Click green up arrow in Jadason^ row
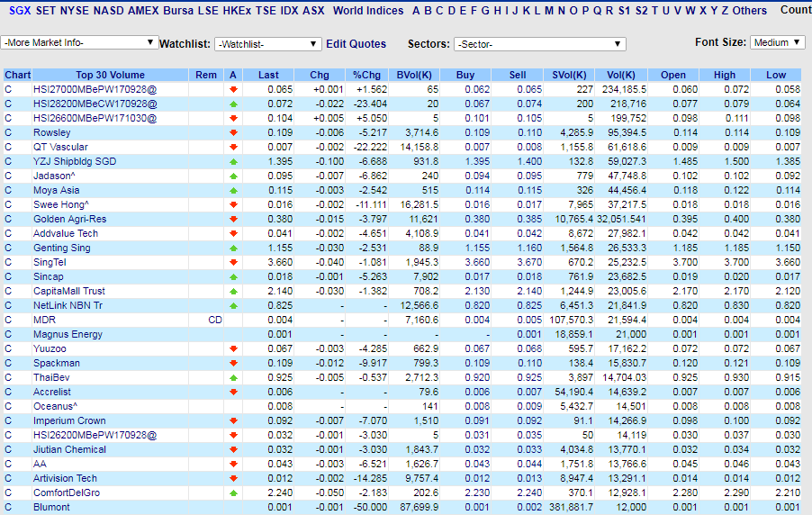Image resolution: width=812 pixels, height=515 pixels. point(233,176)
